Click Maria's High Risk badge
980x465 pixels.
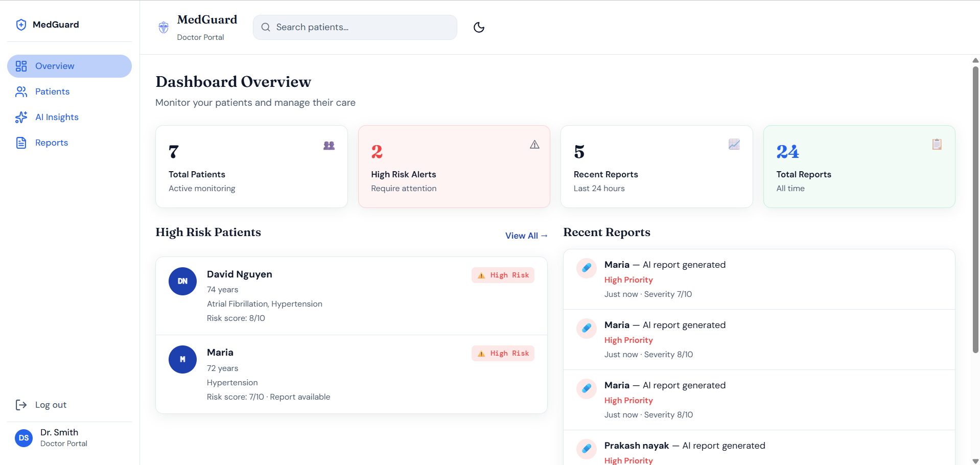point(503,353)
